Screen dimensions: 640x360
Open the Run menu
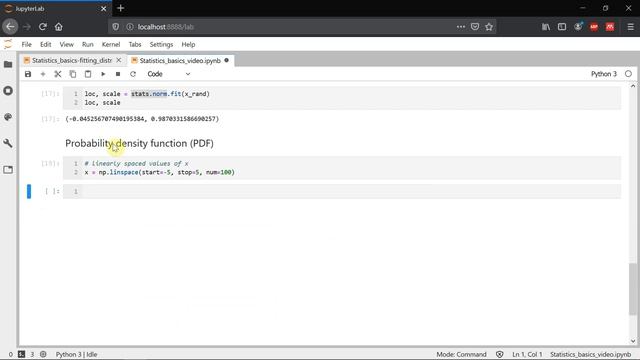pos(88,44)
